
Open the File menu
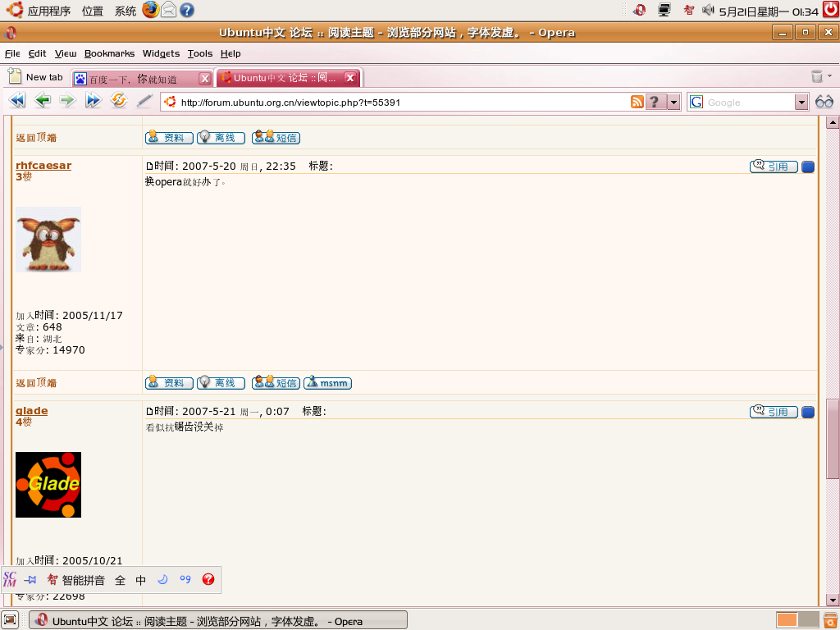[12, 53]
